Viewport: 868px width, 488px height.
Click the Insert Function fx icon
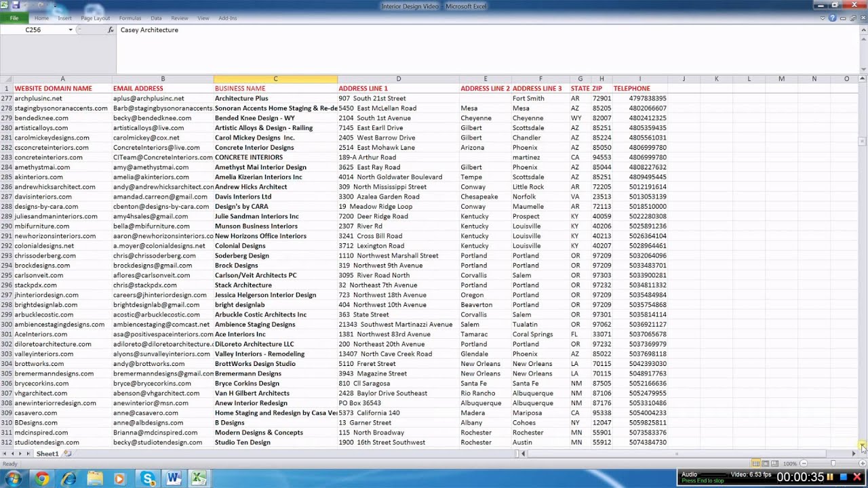pyautogui.click(x=111, y=30)
